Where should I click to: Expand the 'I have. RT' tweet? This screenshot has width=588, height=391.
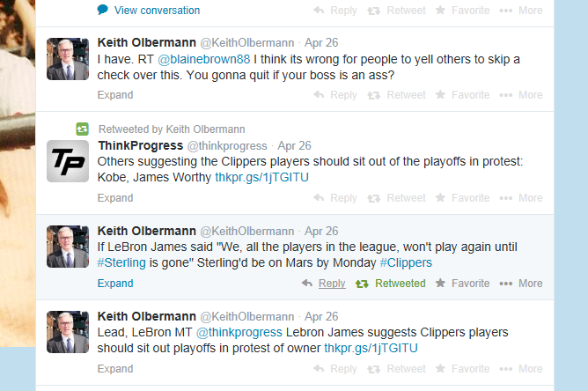[115, 95]
